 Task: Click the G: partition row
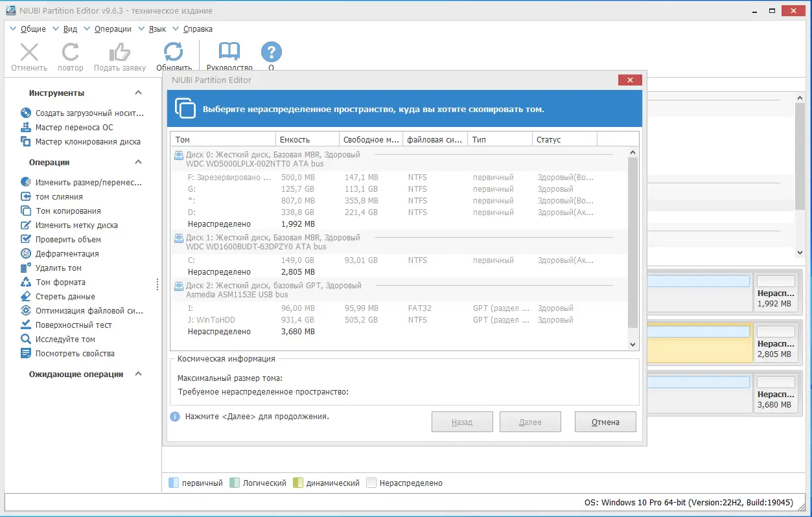tap(399, 189)
